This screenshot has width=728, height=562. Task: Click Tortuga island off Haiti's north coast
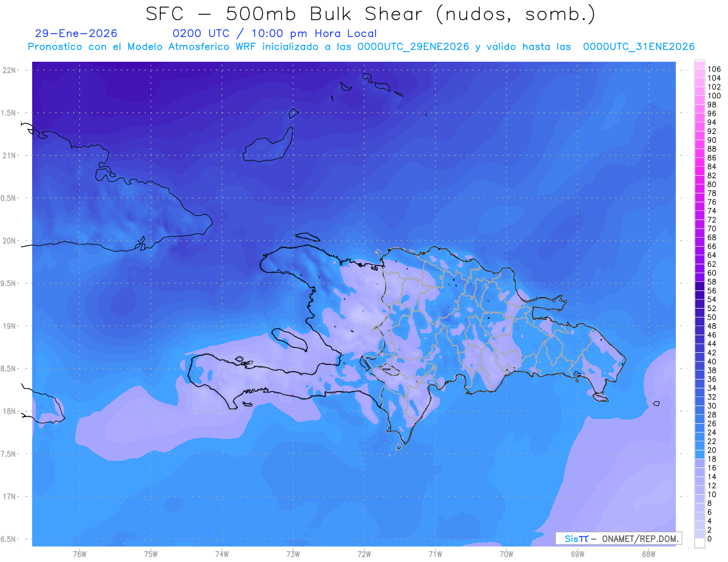coord(308,236)
